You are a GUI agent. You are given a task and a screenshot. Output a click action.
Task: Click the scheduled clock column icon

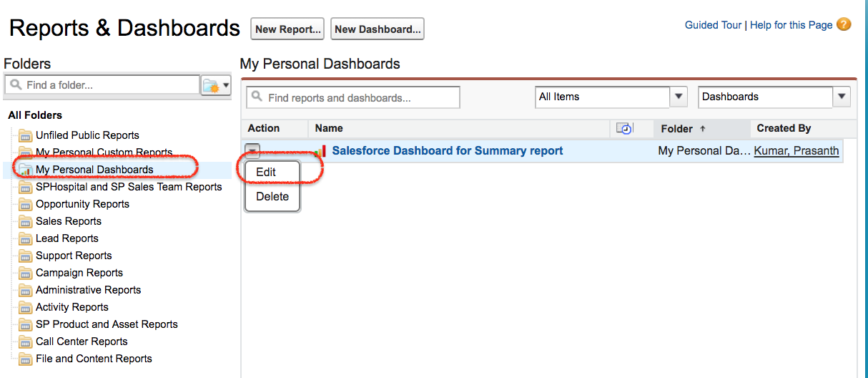tap(624, 128)
